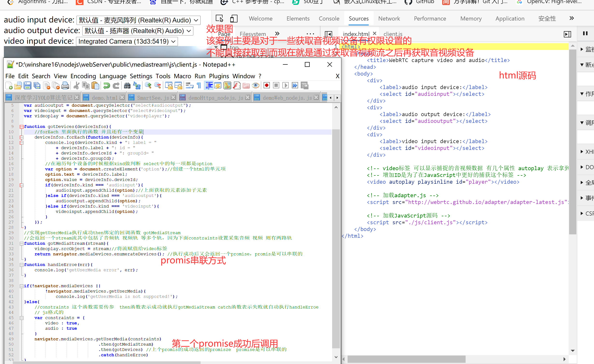594x364 pixels.
Task: Open the Encoding menu in Notepad++
Action: [x=83, y=76]
